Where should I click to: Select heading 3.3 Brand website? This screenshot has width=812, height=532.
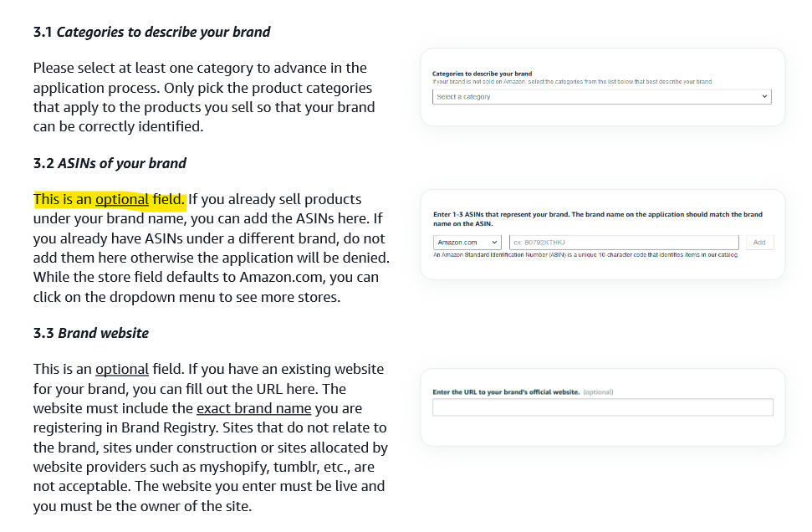tap(91, 333)
